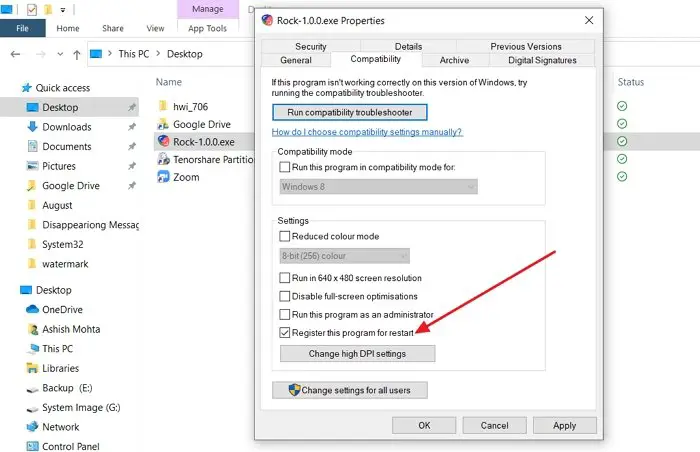This screenshot has height=452, width=700.
Task: Click the Cancel button
Action: (494, 425)
